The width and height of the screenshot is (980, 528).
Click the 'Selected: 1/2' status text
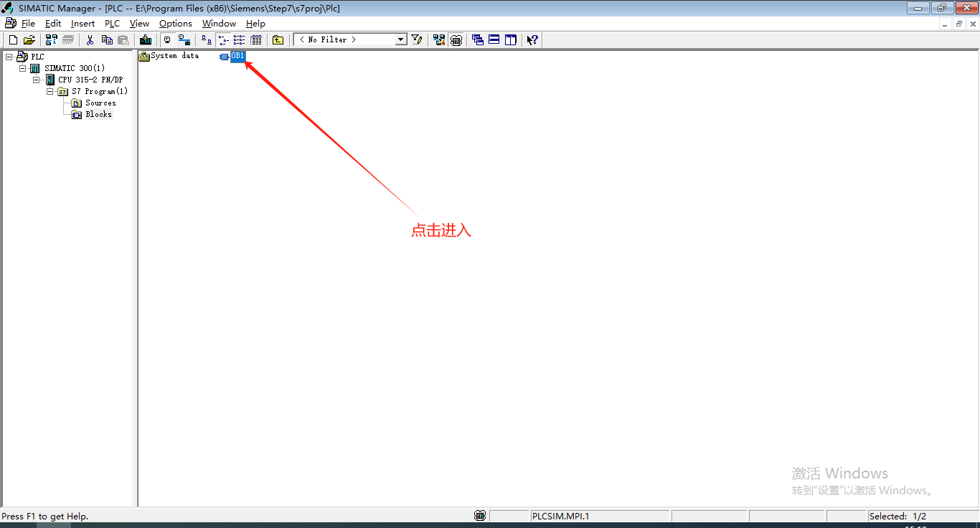point(897,516)
